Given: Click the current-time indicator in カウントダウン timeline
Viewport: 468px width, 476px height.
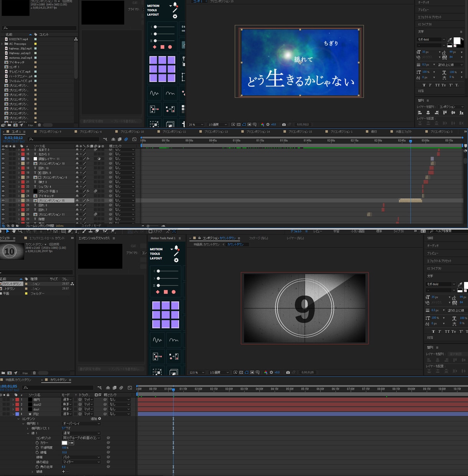Looking at the screenshot, I should coord(173,390).
